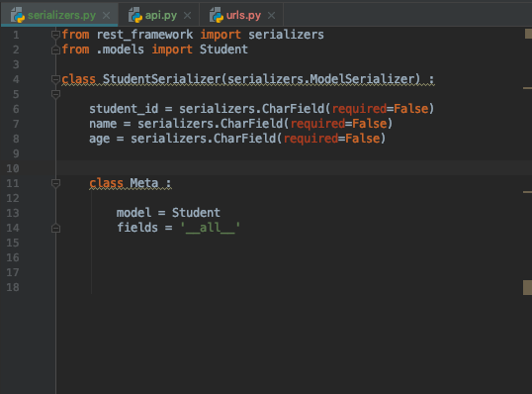
Task: Click the Python file icon on api.py tab
Action: click(x=135, y=15)
